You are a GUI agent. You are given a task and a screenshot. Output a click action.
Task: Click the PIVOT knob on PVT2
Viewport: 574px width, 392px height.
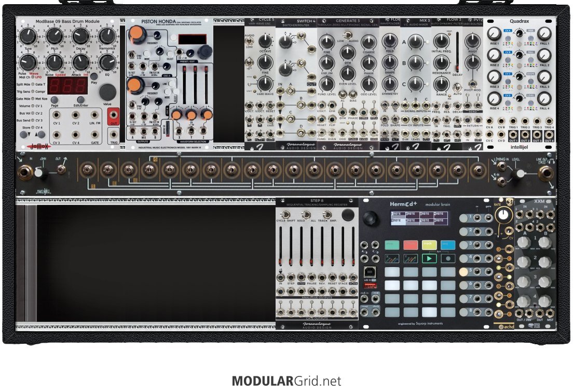[x=473, y=41]
